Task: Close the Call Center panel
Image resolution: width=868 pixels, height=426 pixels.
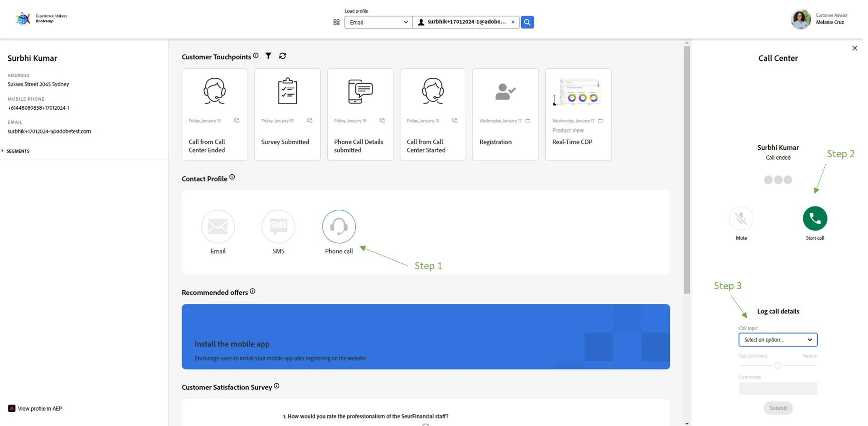Action: [x=855, y=48]
